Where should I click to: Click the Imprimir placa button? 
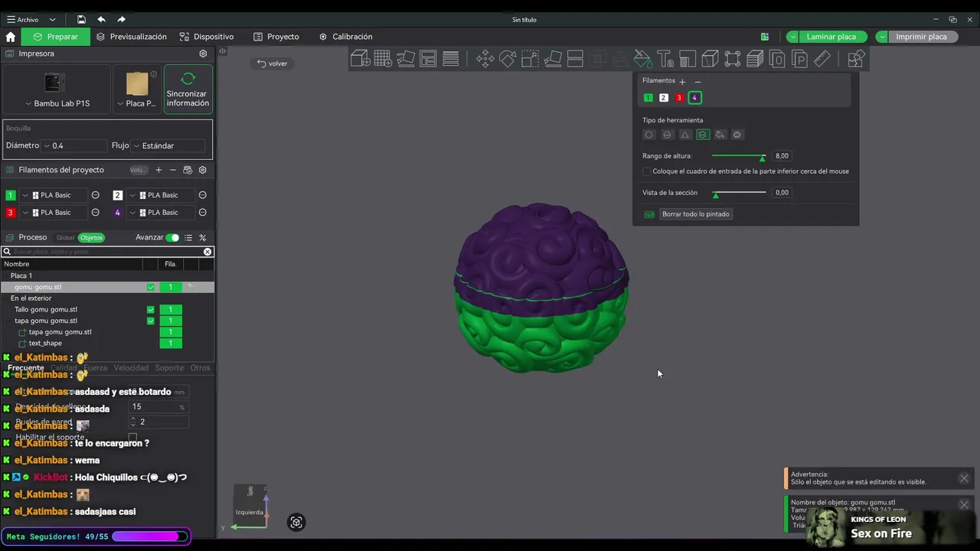[922, 37]
